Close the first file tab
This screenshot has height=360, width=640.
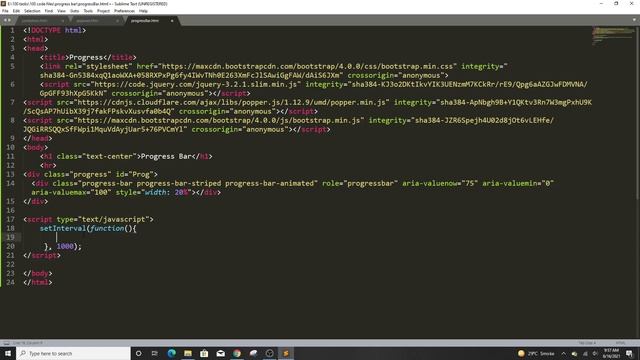tap(62, 21)
